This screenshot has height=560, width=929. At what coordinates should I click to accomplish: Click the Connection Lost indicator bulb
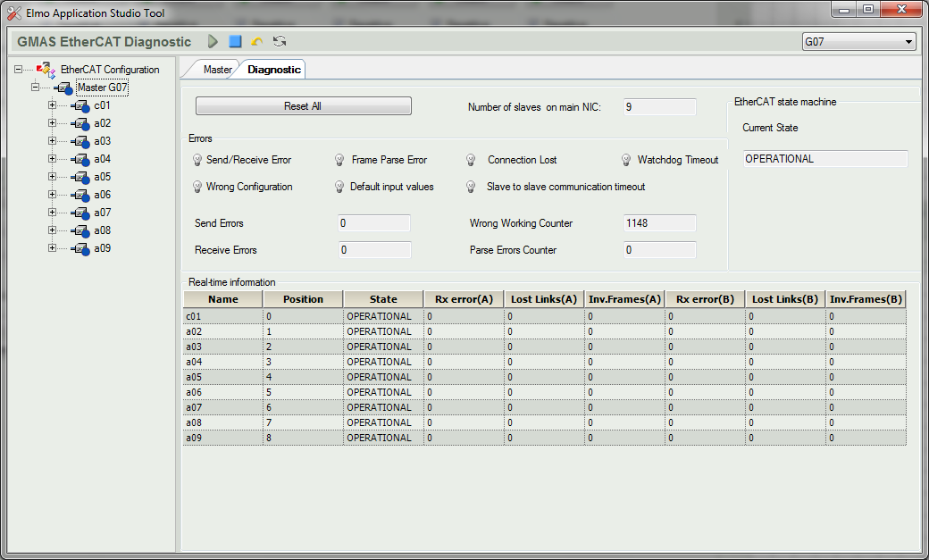[471, 160]
